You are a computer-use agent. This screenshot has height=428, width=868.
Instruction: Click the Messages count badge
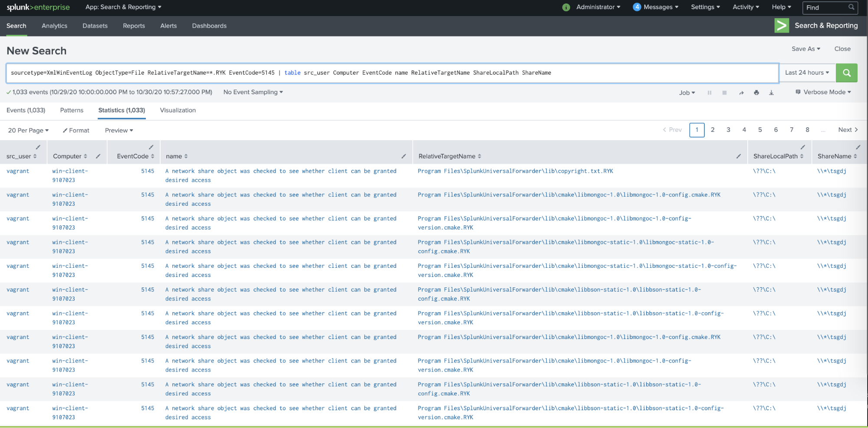pyautogui.click(x=637, y=7)
